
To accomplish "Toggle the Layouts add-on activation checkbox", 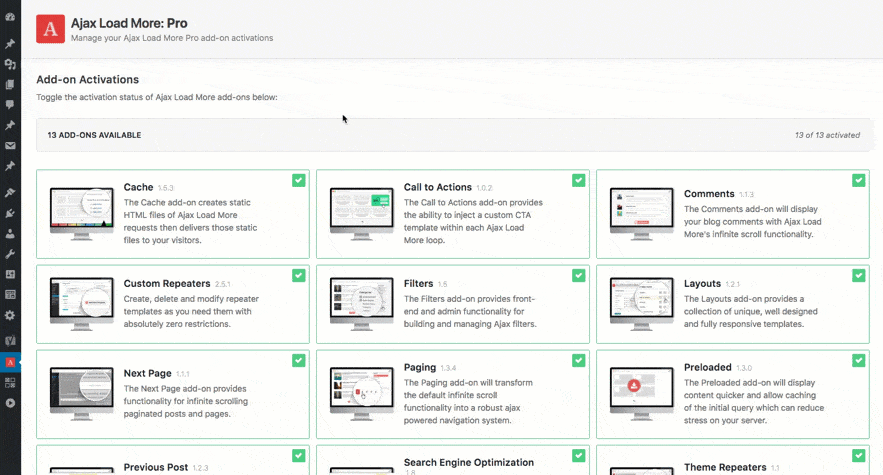I will [x=859, y=276].
